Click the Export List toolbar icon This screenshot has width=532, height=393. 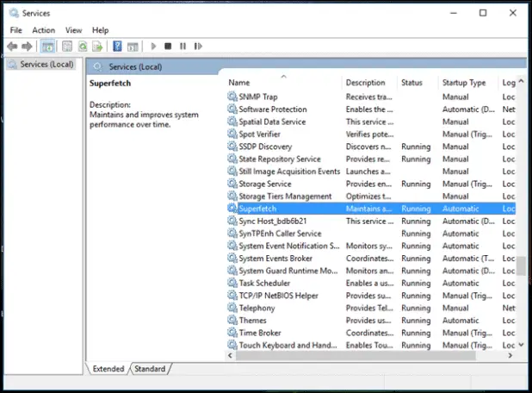coord(97,47)
